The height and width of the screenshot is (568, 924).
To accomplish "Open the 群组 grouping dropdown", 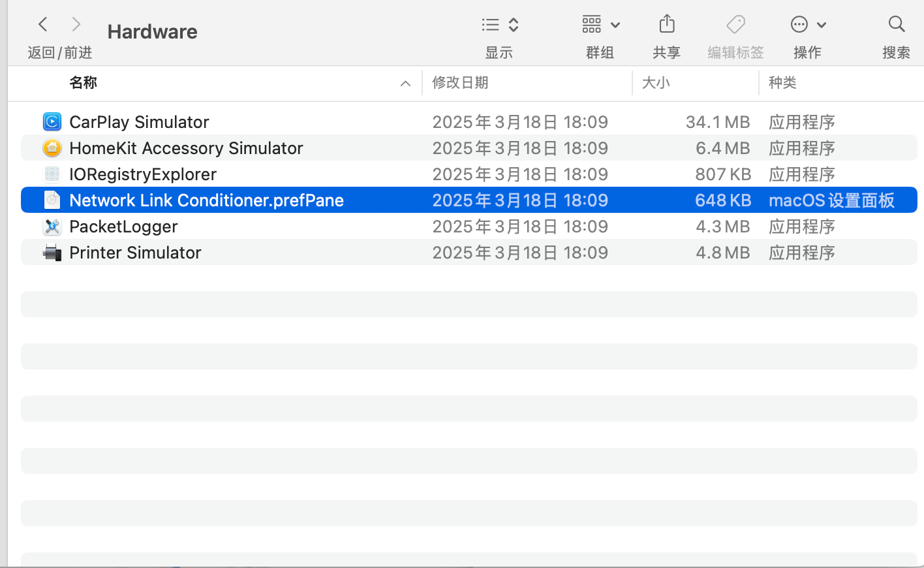I will click(600, 25).
